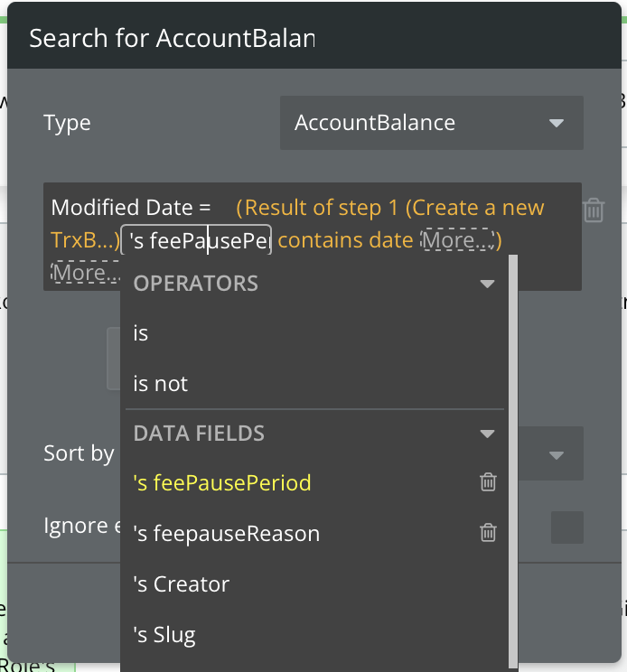This screenshot has width=627, height=672.
Task: Delete the Modified Date constraint row
Action: click(594, 210)
